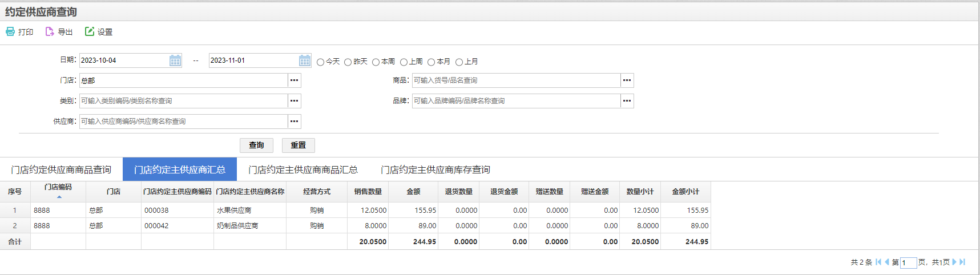Click the 门店约定主供应商名称 column header
This screenshot has height=275, width=980.
[x=250, y=192]
